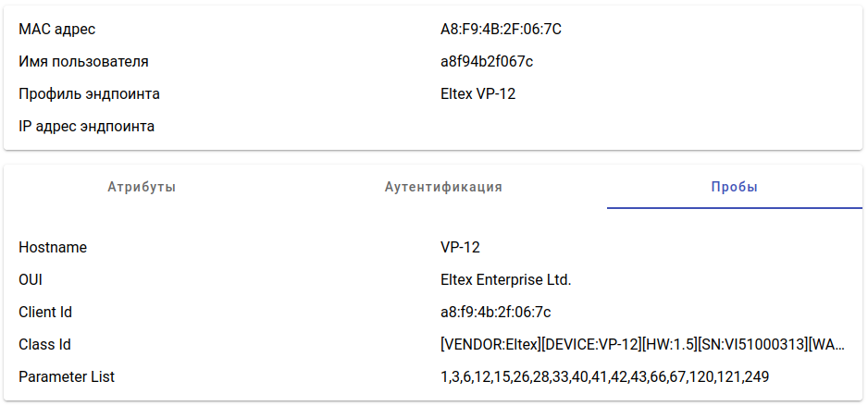The height and width of the screenshot is (406, 868).
Task: Click the Parameter List label
Action: 67,377
